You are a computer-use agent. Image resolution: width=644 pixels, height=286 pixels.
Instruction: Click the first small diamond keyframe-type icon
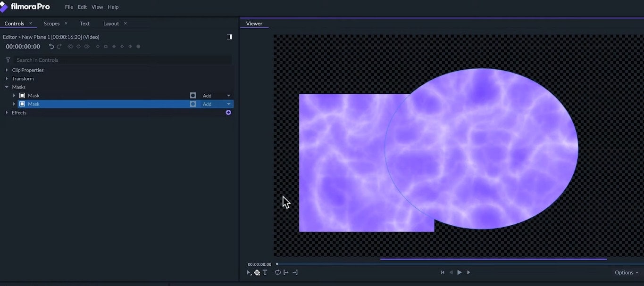point(98,47)
